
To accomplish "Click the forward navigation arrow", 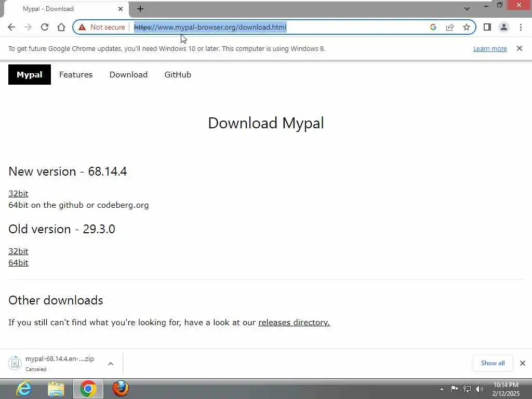I will click(x=28, y=27).
